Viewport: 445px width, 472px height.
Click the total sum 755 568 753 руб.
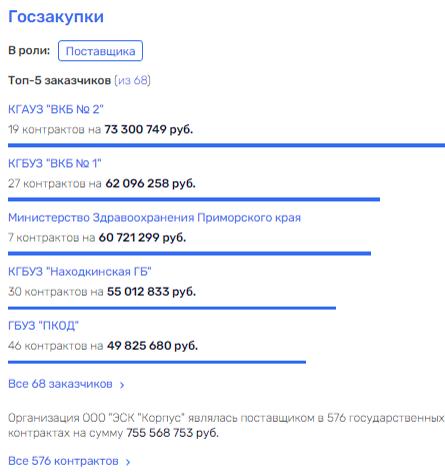point(173,433)
